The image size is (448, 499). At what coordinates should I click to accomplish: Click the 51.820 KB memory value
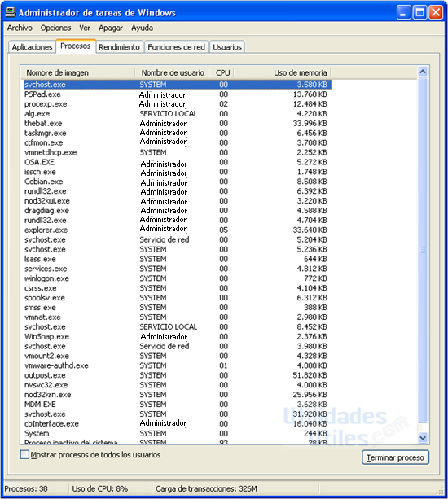point(310,375)
